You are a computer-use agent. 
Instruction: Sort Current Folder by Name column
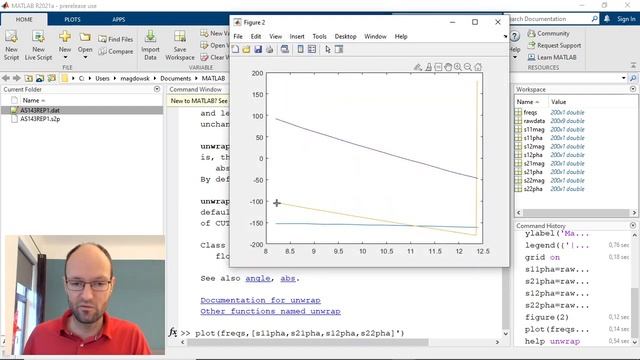[x=33, y=100]
